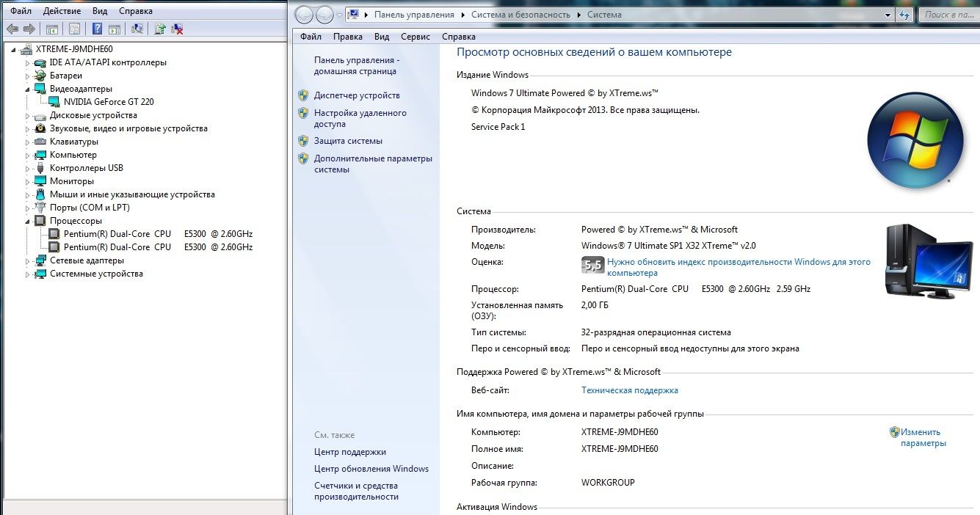Viewport: 980px width, 515px height.
Task: Click the show/hide console tree icon
Action: (x=52, y=29)
